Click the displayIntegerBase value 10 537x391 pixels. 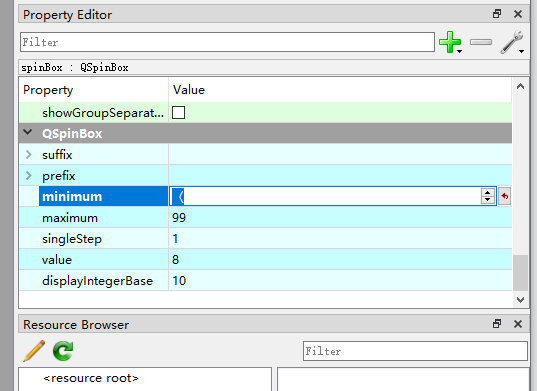coord(179,280)
